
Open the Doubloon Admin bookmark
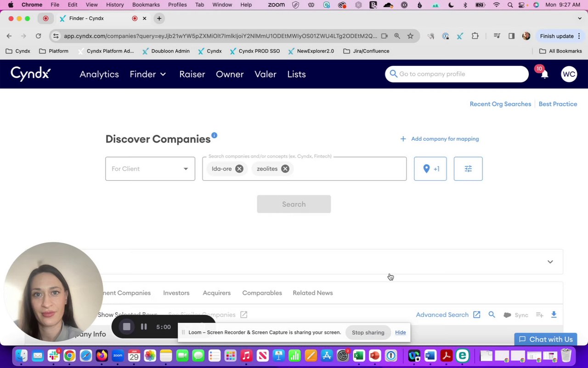tap(165, 51)
